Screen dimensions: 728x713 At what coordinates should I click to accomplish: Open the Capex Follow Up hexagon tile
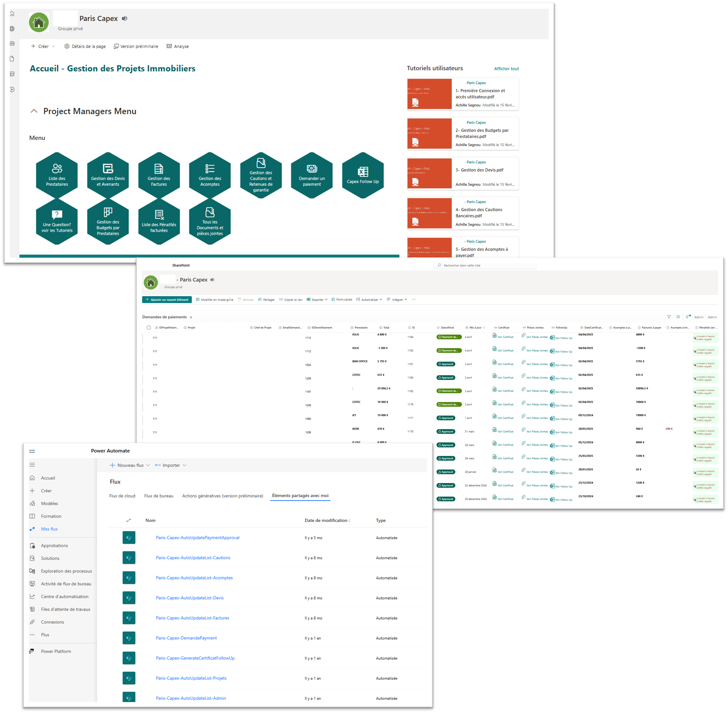(x=363, y=175)
